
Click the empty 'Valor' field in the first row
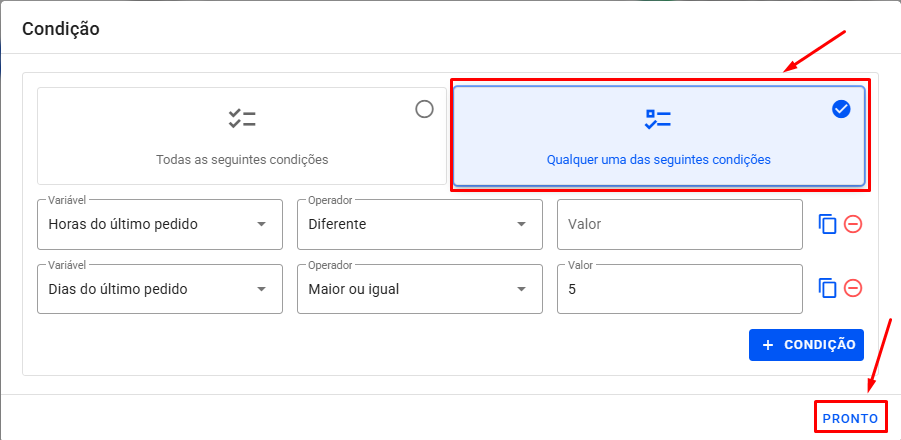click(x=679, y=224)
